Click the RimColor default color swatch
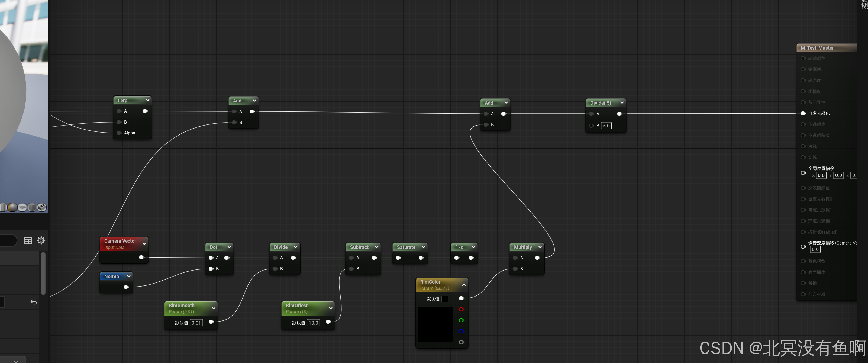This screenshot has width=868, height=363. pos(445,299)
